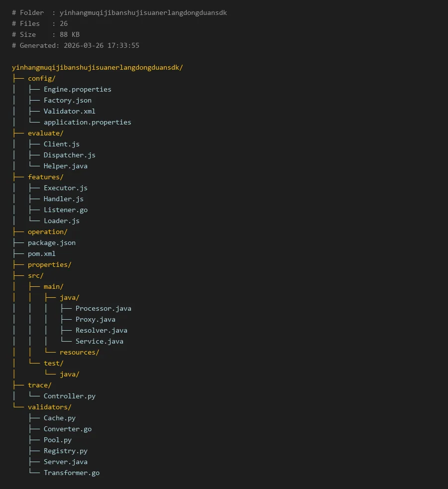Viewport: 448px width, 489px height.
Task: Click the Helper.java file
Action: 65,166
